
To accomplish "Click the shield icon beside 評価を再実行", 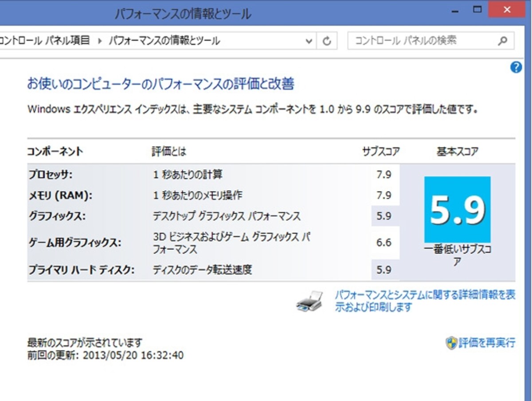I will (451, 342).
